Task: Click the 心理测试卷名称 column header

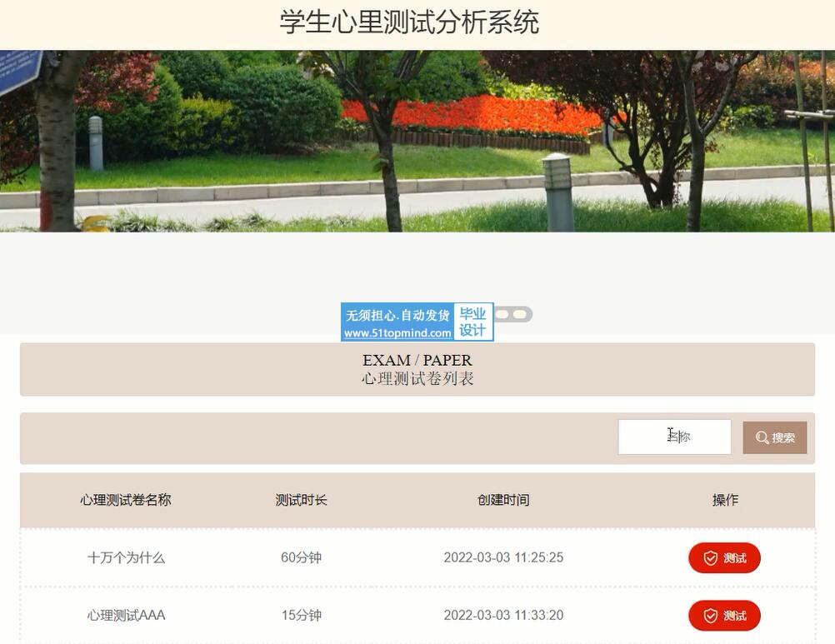Action: [x=126, y=500]
